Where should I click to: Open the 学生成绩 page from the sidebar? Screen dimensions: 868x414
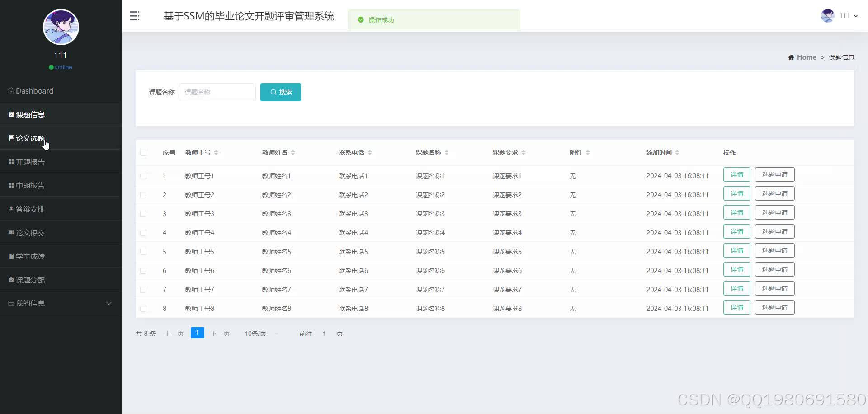(30, 256)
